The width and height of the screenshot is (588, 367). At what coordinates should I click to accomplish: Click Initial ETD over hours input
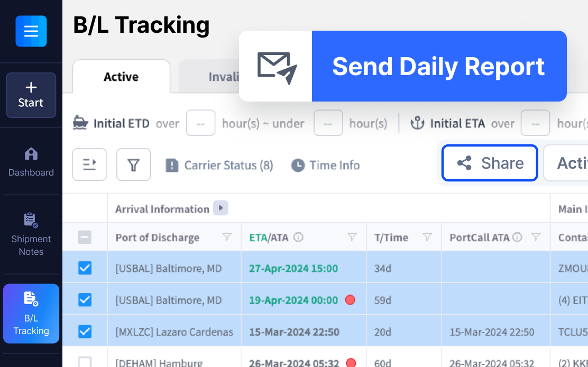pos(200,123)
